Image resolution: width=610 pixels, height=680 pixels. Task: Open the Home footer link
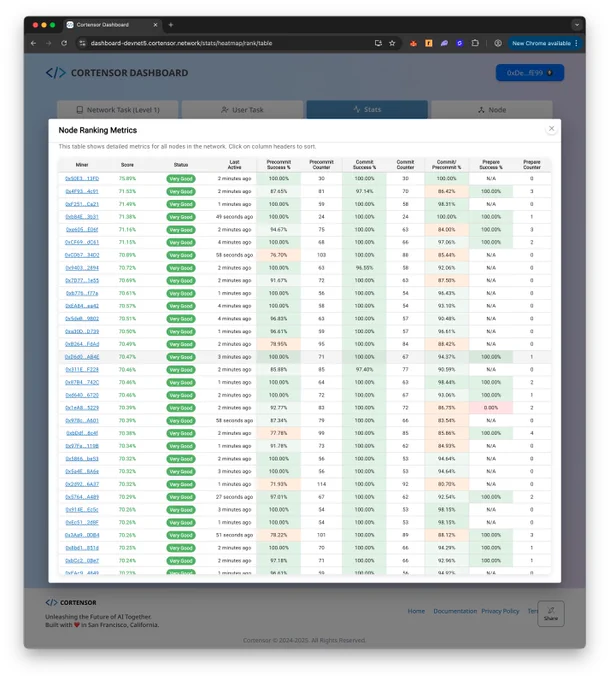tap(416, 611)
